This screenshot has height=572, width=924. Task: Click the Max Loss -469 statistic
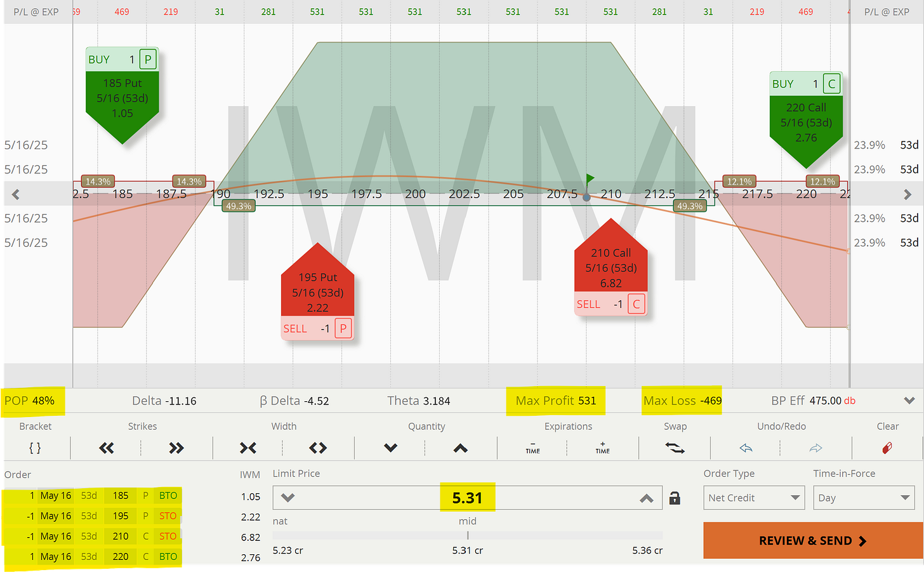683,401
